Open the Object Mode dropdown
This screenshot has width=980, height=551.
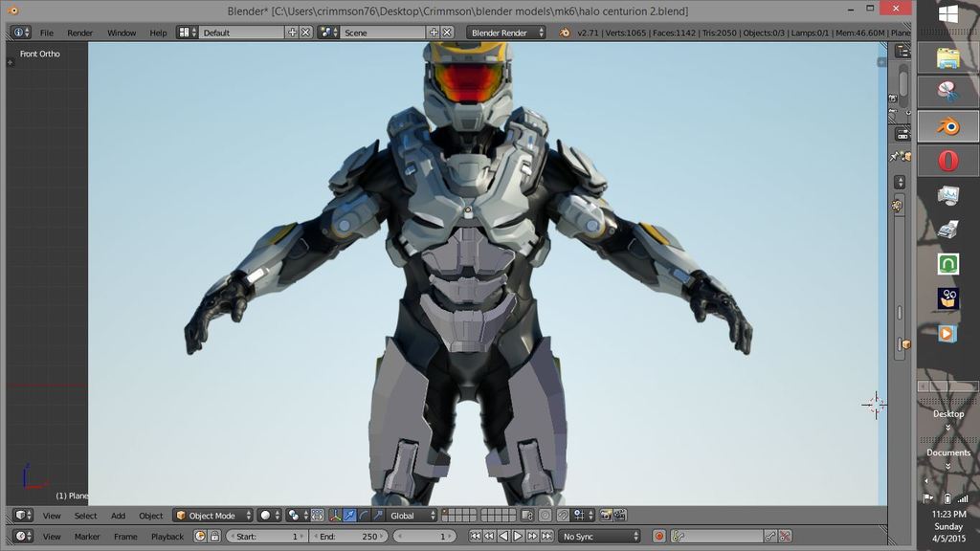[x=213, y=516]
